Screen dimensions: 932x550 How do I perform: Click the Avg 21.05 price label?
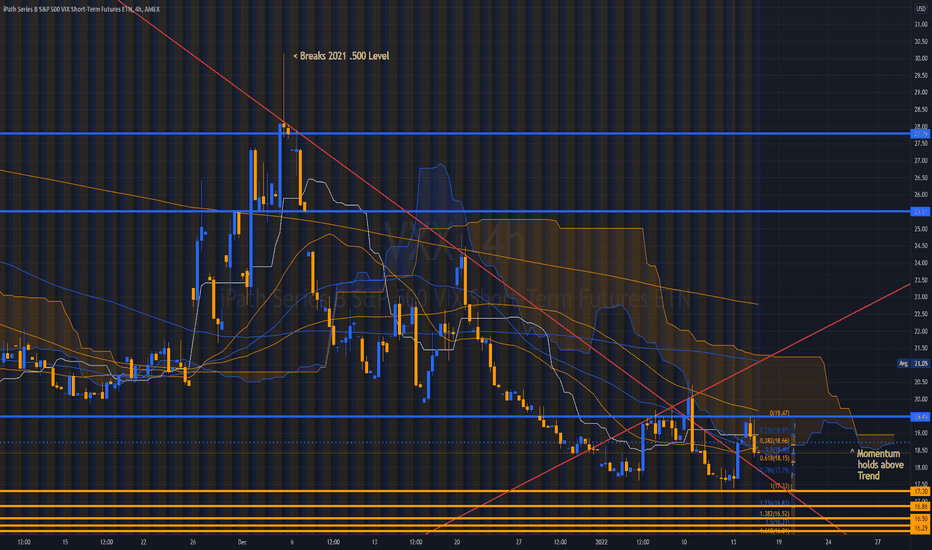[914, 363]
